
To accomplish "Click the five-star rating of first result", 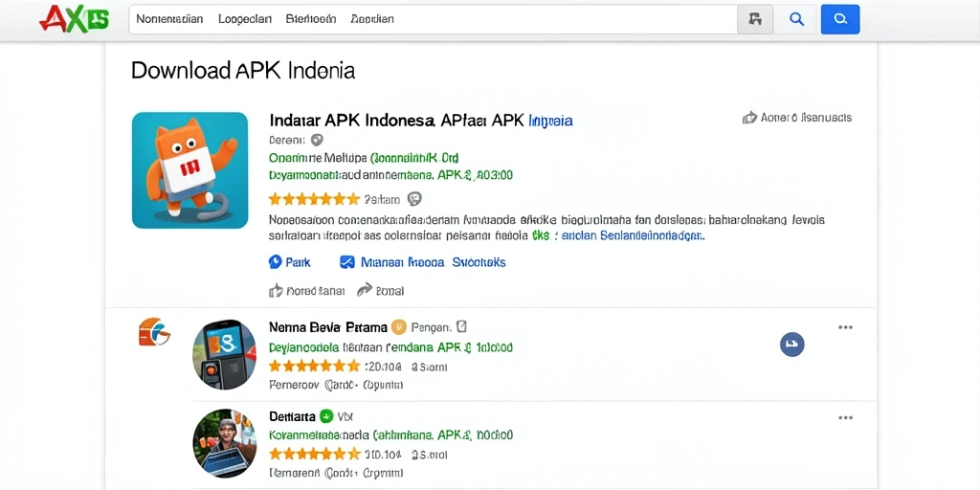I will coord(314,199).
